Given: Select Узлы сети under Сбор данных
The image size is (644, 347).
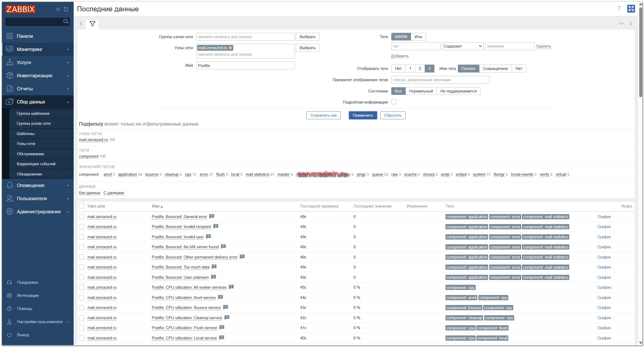Looking at the screenshot, I should pyautogui.click(x=26, y=143).
